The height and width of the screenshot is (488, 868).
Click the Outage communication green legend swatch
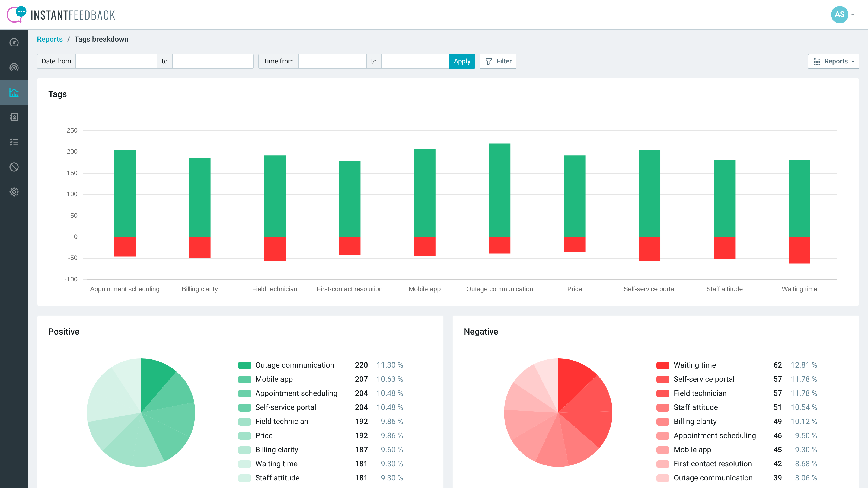point(245,365)
